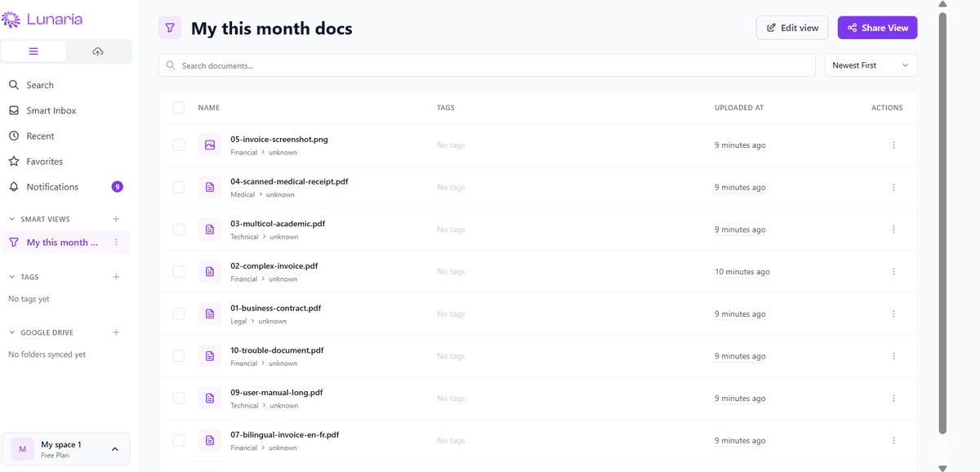Screen dimensions: 980x472
Task: Toggle the select-all checkbox in header
Action: [179, 107]
